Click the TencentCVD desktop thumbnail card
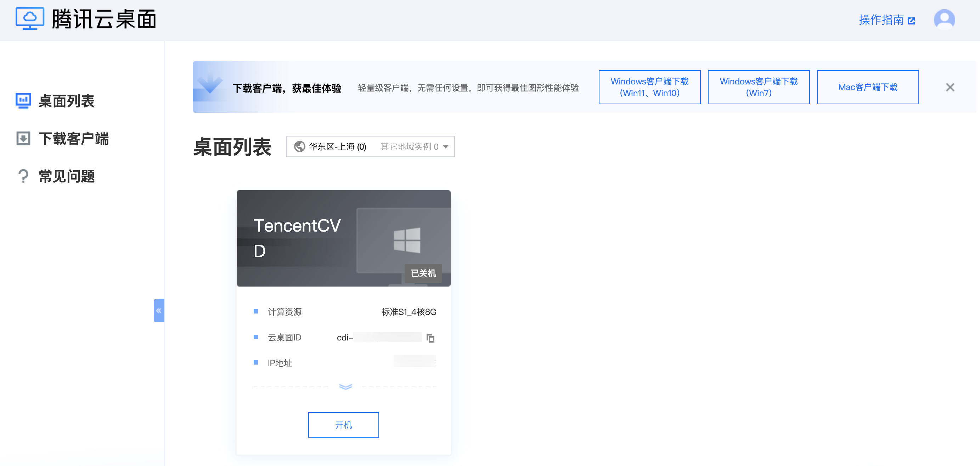This screenshot has height=466, width=980. [x=343, y=238]
